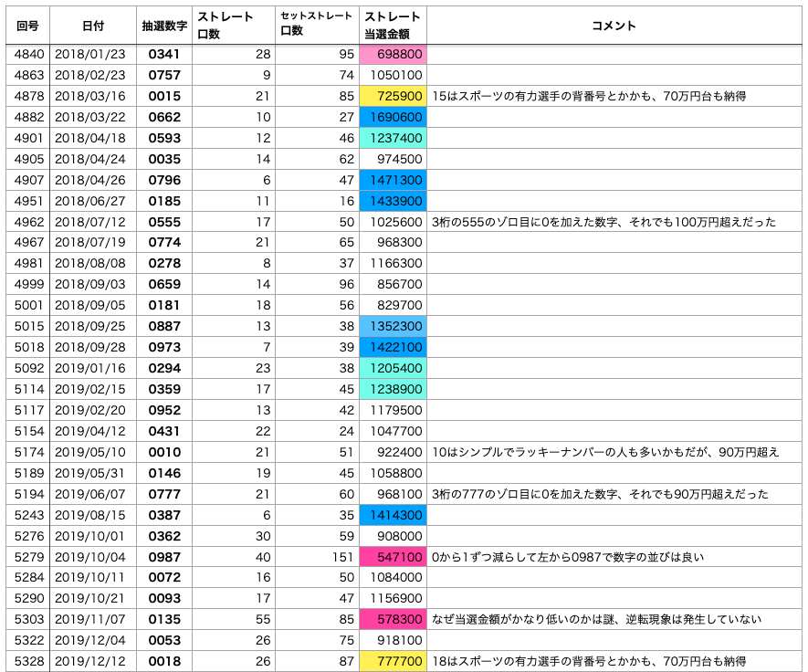Select drawn number 0181
The image size is (808, 672).
pyautogui.click(x=164, y=306)
